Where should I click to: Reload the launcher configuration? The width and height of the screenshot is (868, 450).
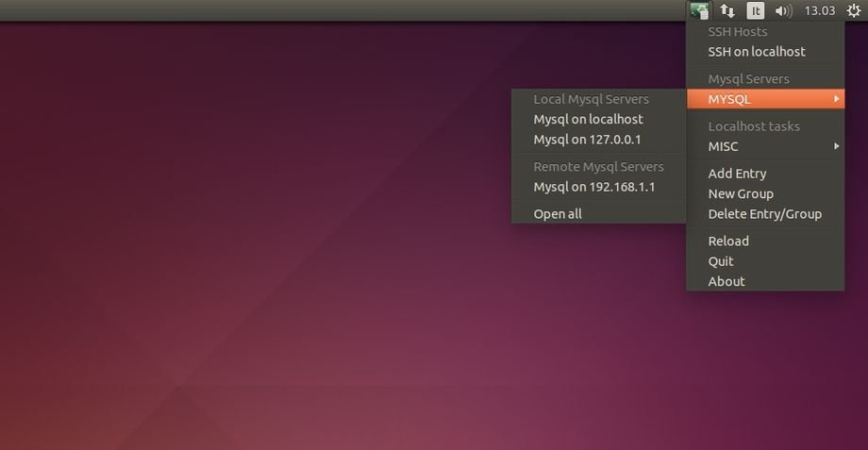click(x=728, y=241)
